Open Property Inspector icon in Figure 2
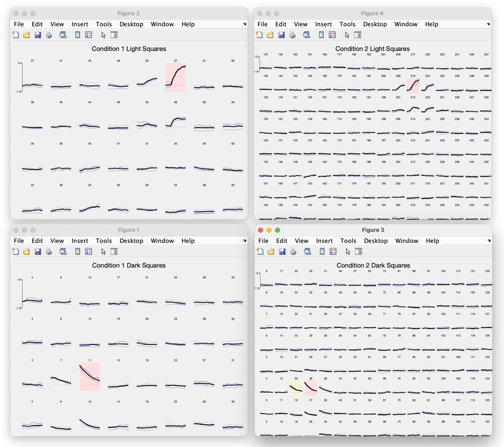 pos(114,35)
